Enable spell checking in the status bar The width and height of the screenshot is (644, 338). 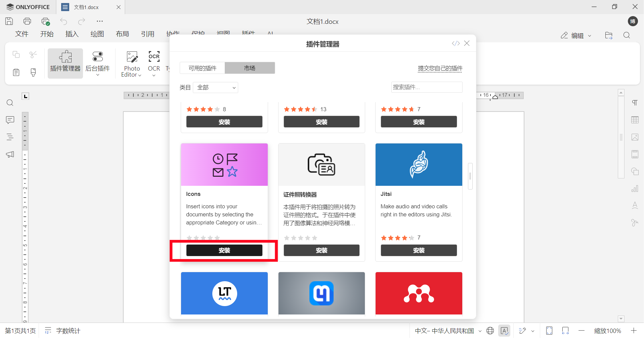pos(505,331)
